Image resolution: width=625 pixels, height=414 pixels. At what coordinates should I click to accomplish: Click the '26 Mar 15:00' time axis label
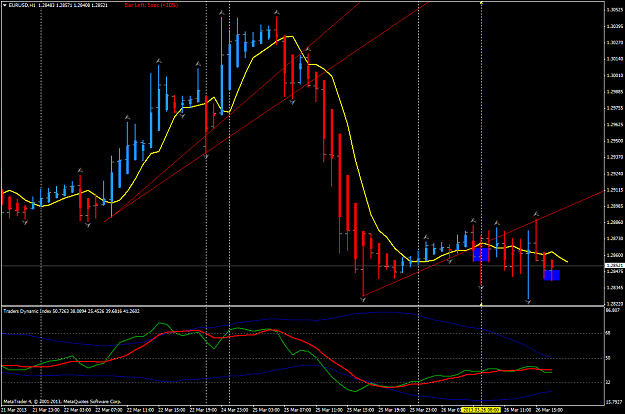coord(549,410)
